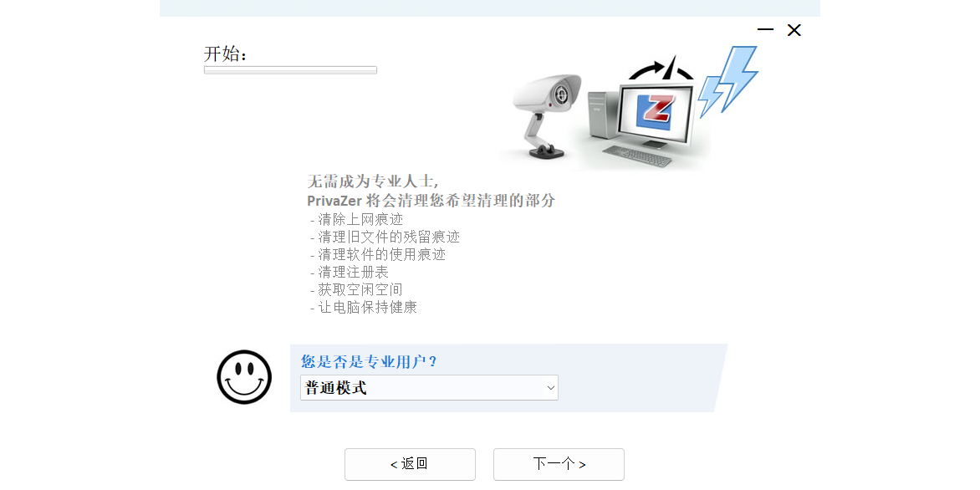Click the 开始 heading label
This screenshot has height=490, width=980.
[226, 54]
